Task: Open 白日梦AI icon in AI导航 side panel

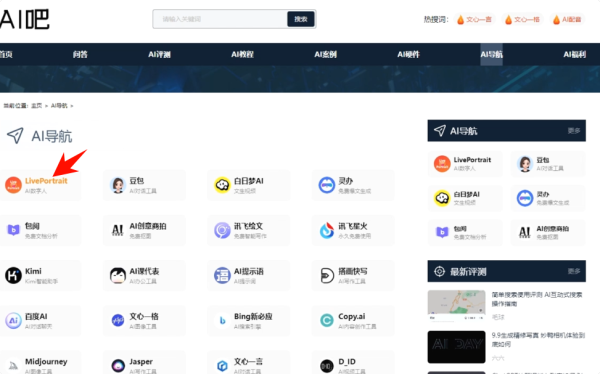Action: pos(442,198)
